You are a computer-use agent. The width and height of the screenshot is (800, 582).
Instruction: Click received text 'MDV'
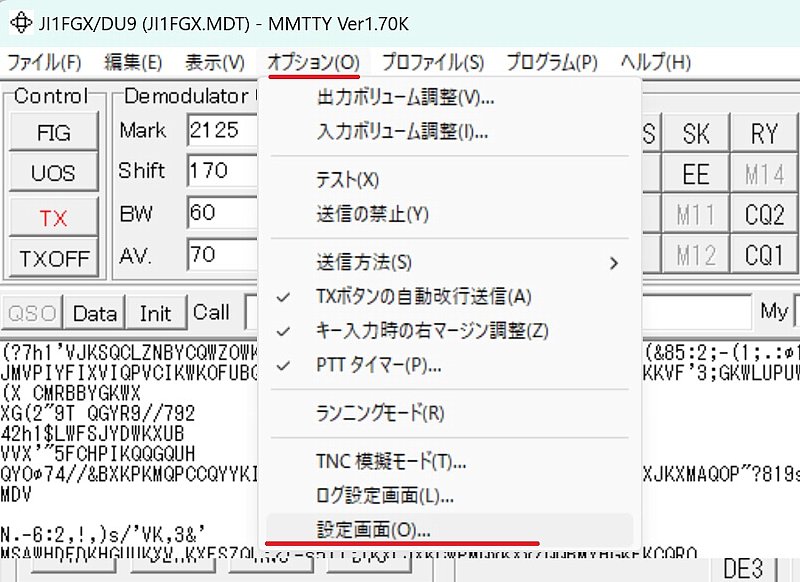[x=16, y=494]
